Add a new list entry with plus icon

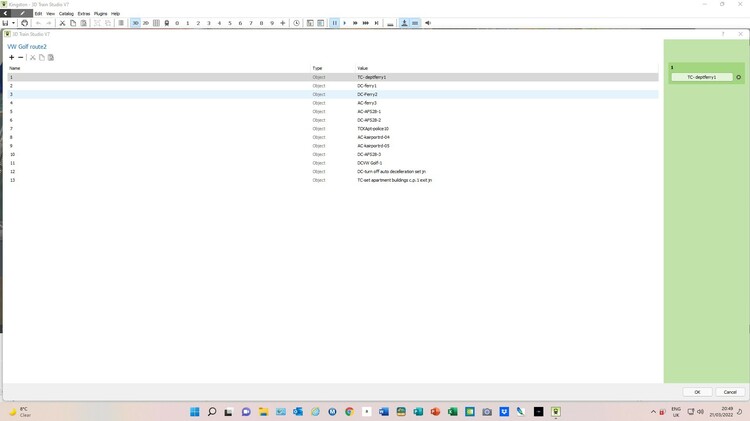coord(11,57)
